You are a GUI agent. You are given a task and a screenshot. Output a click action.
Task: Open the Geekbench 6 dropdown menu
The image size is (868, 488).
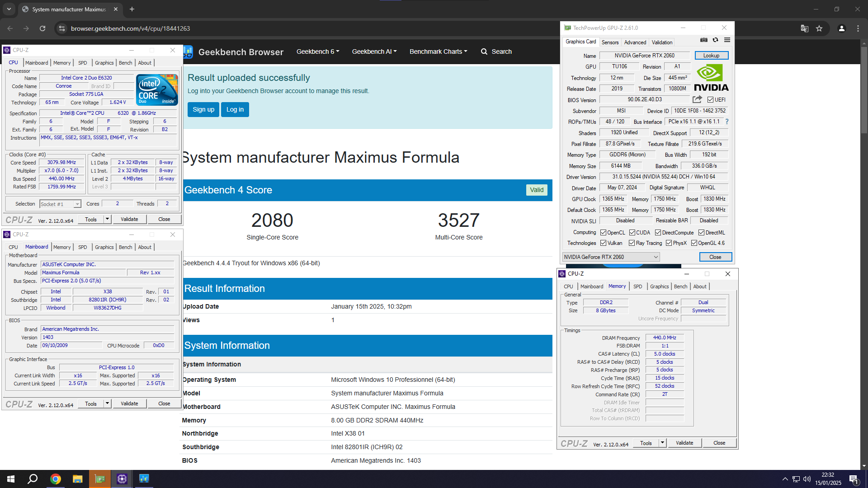coord(318,52)
